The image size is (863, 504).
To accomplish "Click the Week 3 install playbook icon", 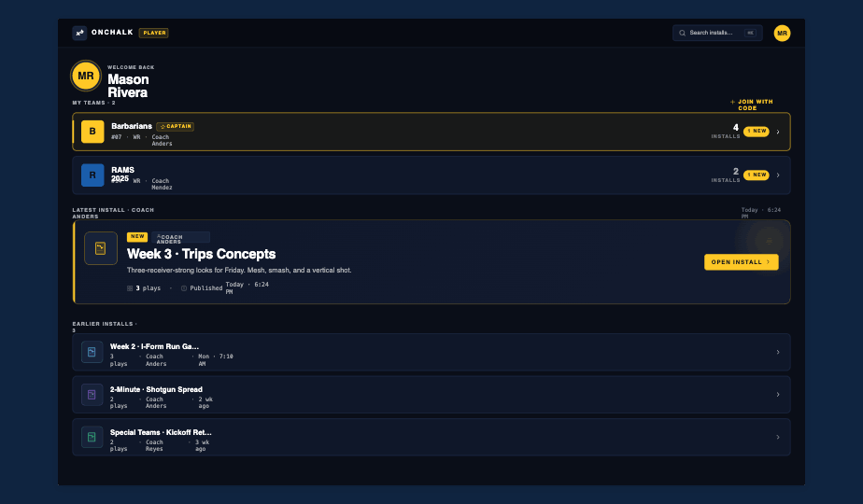I will (x=101, y=248).
